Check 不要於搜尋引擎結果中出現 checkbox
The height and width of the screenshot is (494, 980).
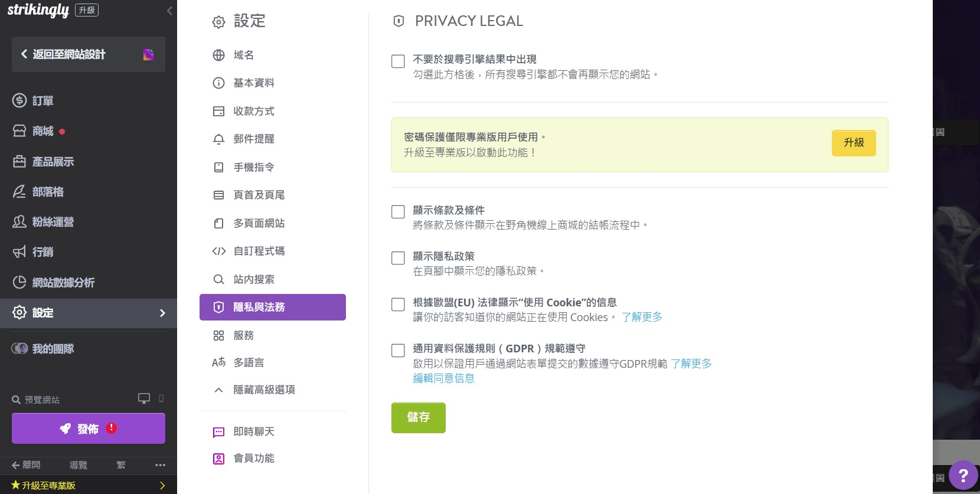coord(398,61)
